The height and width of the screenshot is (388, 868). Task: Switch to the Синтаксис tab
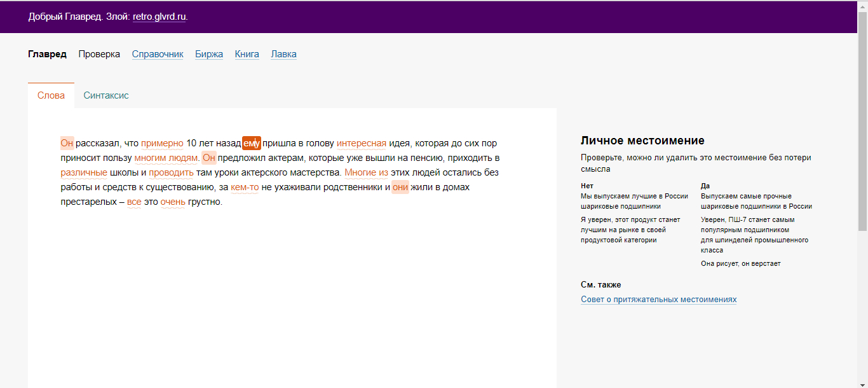[106, 95]
